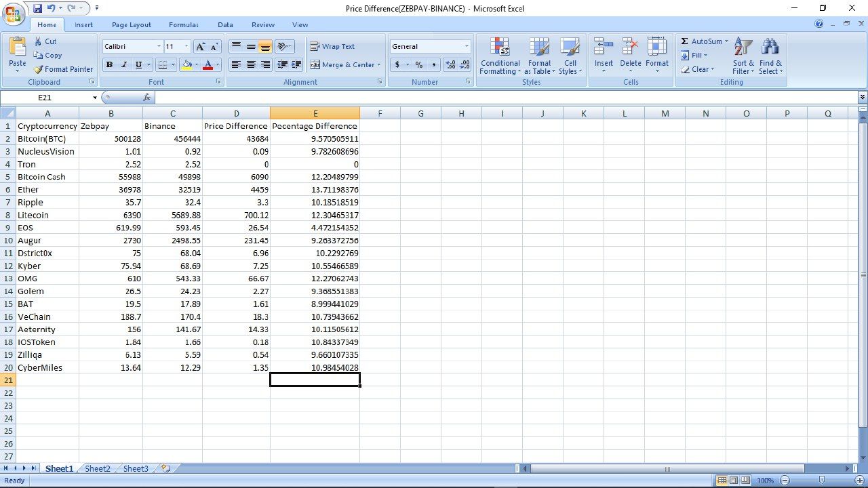The height and width of the screenshot is (488, 868).
Task: Toggle Bold formatting
Action: click(109, 65)
